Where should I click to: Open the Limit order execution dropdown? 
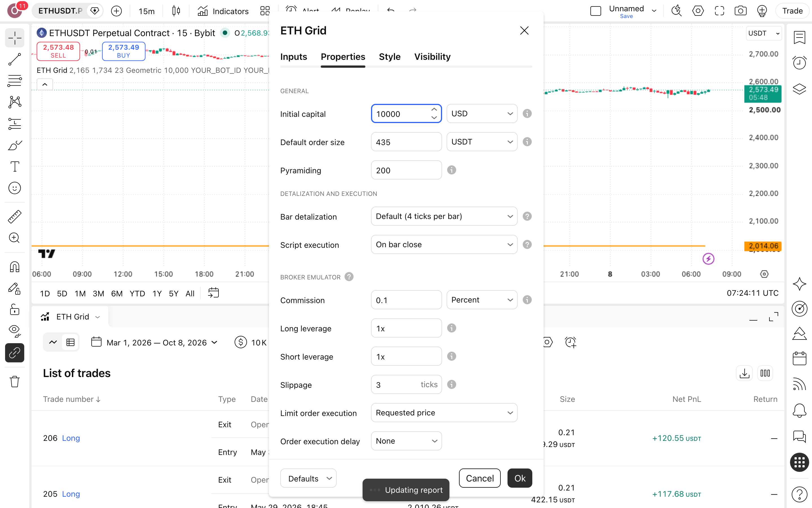point(444,413)
